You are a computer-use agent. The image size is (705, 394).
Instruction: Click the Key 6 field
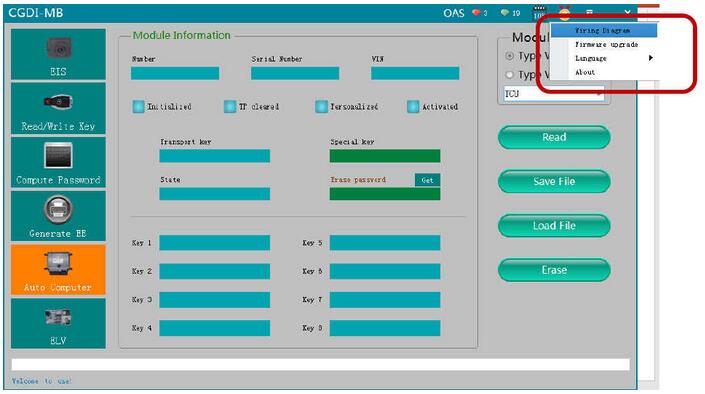pyautogui.click(x=385, y=271)
